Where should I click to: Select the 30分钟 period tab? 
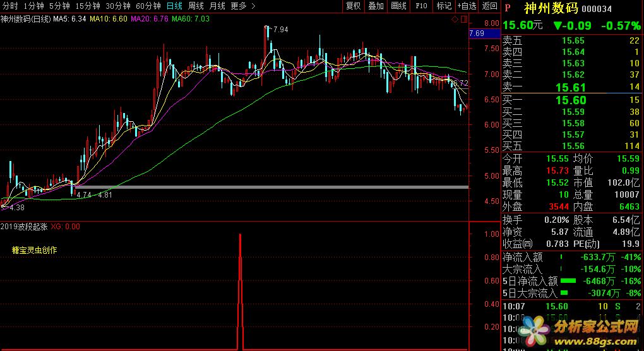coord(118,6)
